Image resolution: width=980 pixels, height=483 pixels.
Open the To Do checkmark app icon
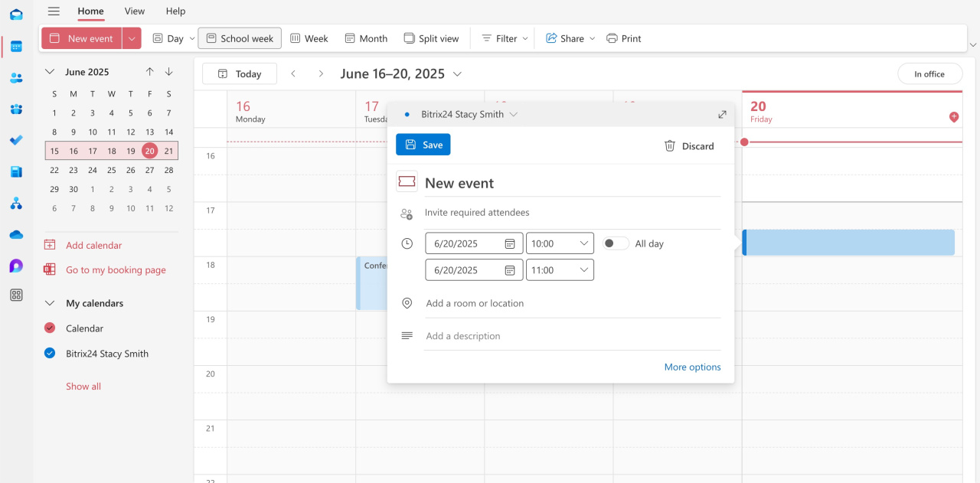click(x=16, y=140)
